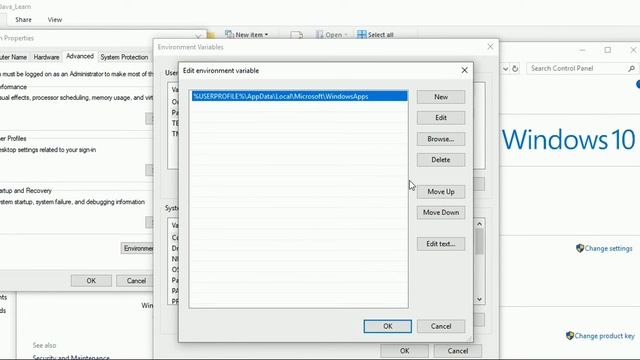Select the %USERPROFILE% WindowsApps path row
640x360 pixels.
click(300, 96)
